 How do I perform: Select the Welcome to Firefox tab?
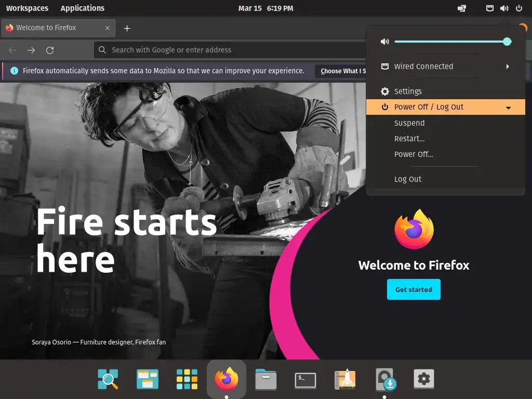[x=58, y=28]
